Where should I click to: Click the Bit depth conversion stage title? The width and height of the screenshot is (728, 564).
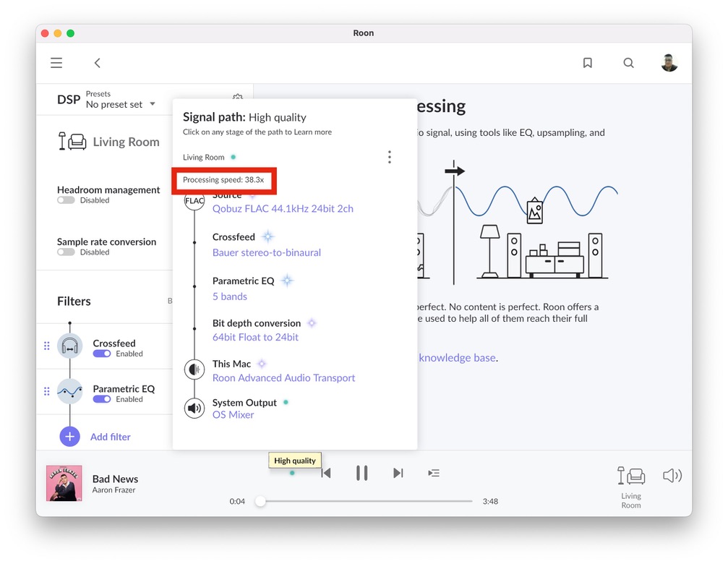click(x=257, y=323)
